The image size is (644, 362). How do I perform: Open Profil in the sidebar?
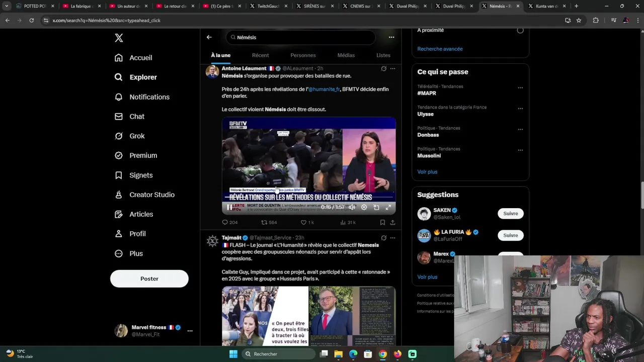[130, 234]
